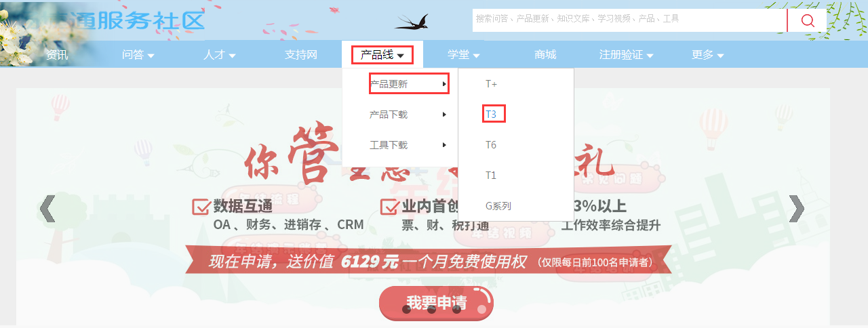Click the 我要申请 apply button
The image size is (868, 328).
[436, 303]
